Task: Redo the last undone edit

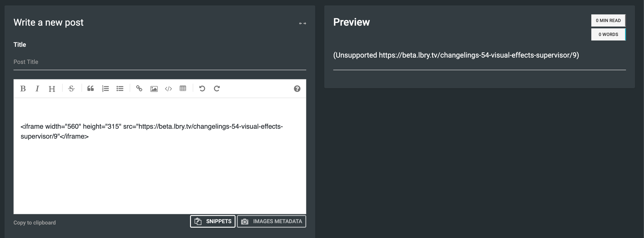Action: [217, 89]
